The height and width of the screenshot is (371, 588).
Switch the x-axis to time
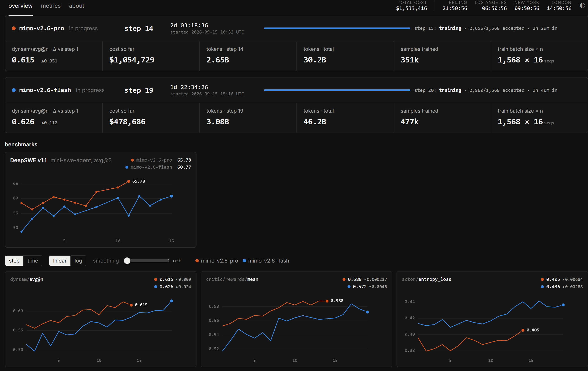[33, 261]
